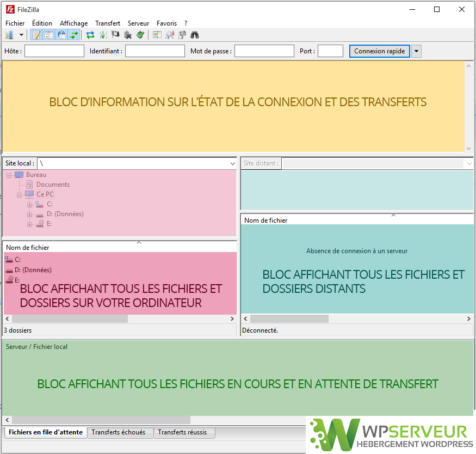Select E: drive in the local file list
Viewport: 476px width, 454px height.
point(17,280)
